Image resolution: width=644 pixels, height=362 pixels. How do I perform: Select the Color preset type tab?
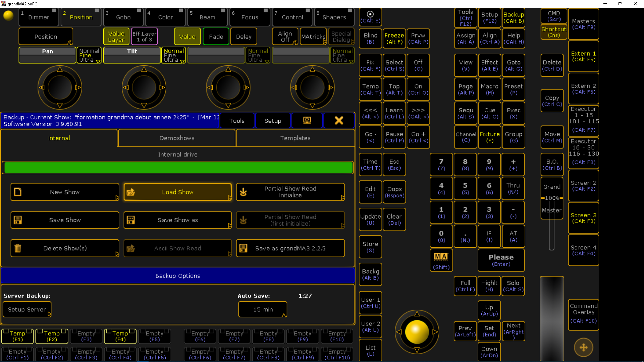pos(165,17)
